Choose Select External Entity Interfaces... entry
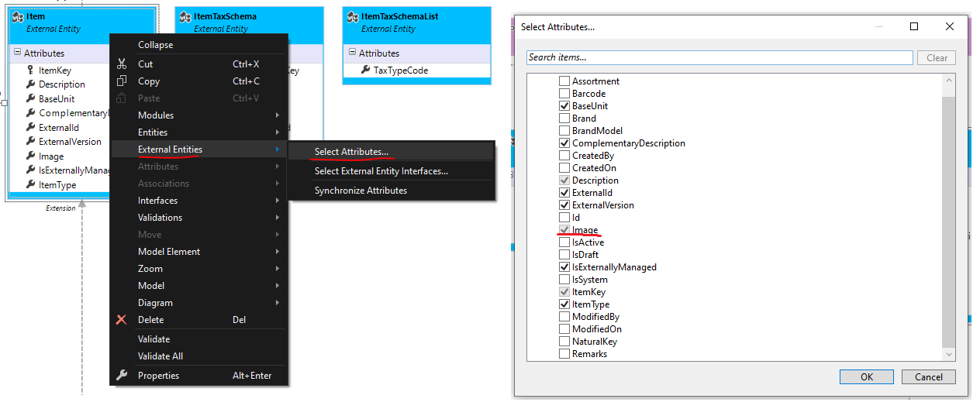Viewport: 980px width, 409px height. pyautogui.click(x=392, y=171)
